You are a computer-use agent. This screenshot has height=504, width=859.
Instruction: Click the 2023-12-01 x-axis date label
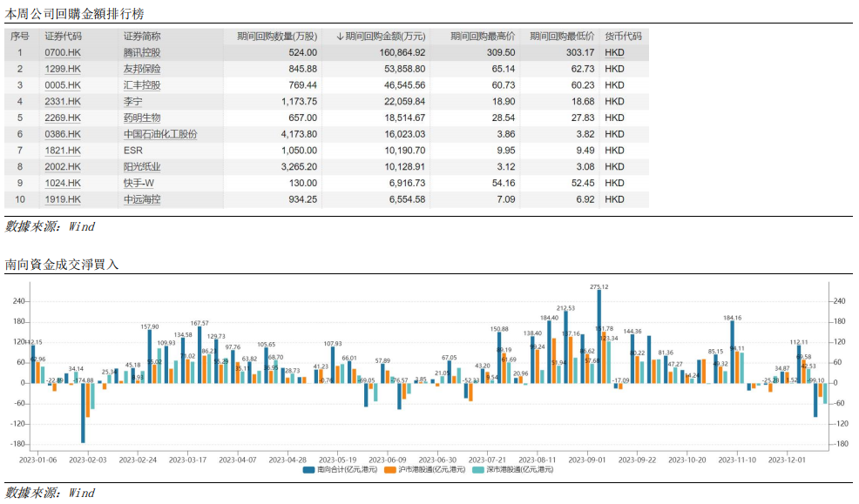(x=787, y=460)
